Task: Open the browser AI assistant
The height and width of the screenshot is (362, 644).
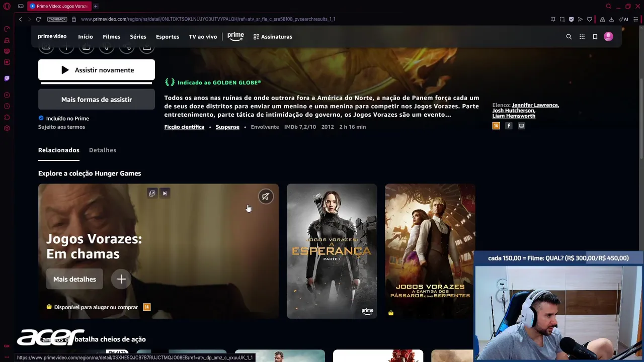Action: click(624, 19)
